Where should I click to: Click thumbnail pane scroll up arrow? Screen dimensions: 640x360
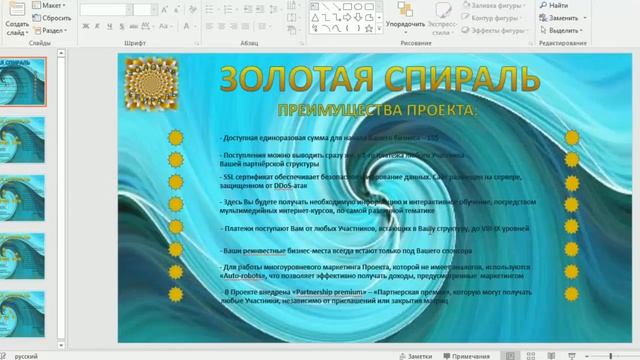coord(61,53)
